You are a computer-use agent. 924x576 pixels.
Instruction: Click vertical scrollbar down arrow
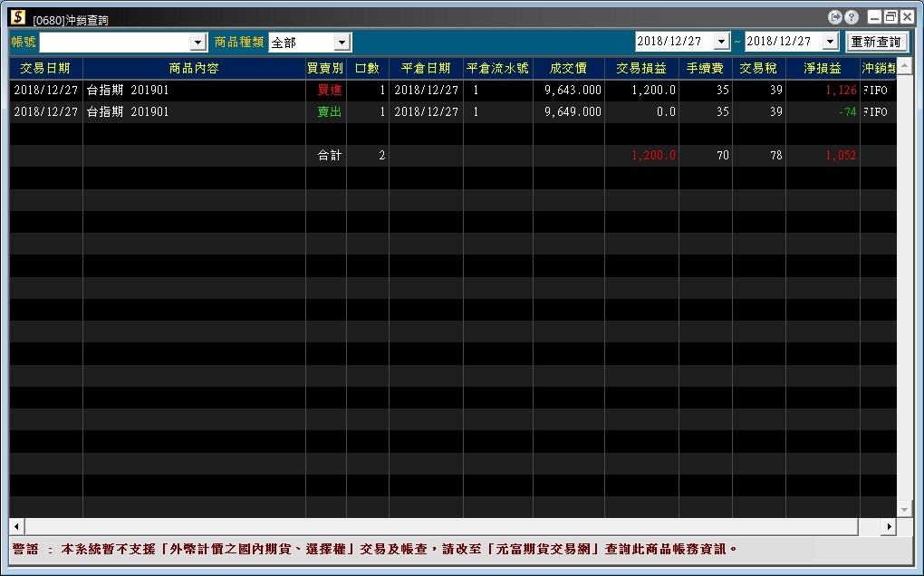click(x=905, y=510)
